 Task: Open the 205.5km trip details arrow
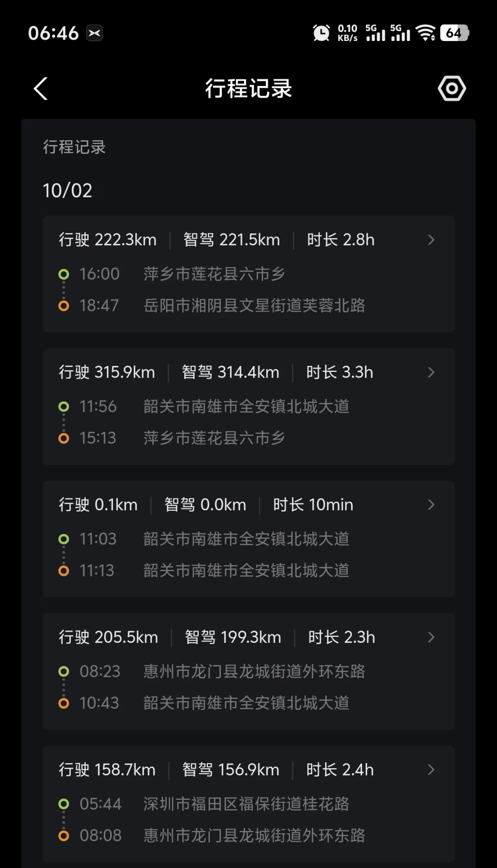pos(430,637)
